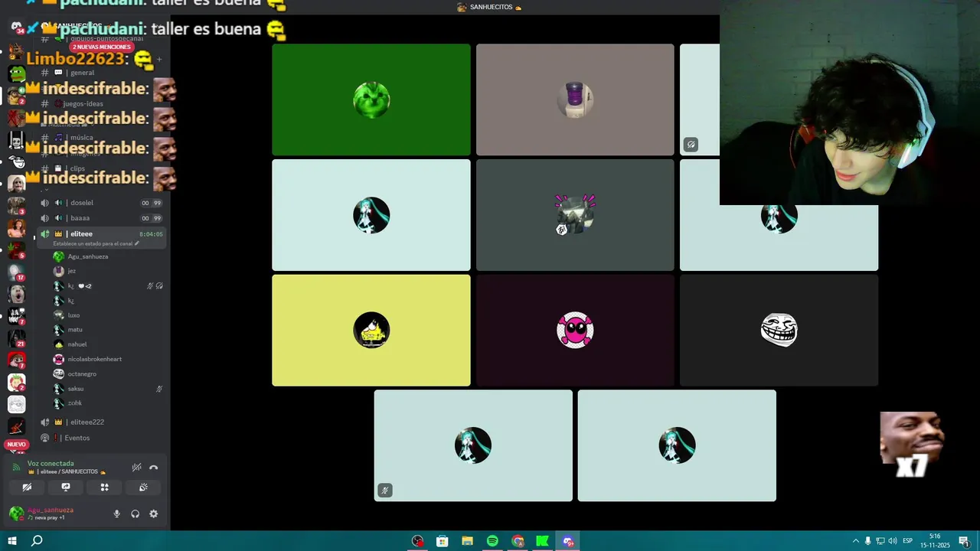Open volume control in system tray

click(893, 541)
